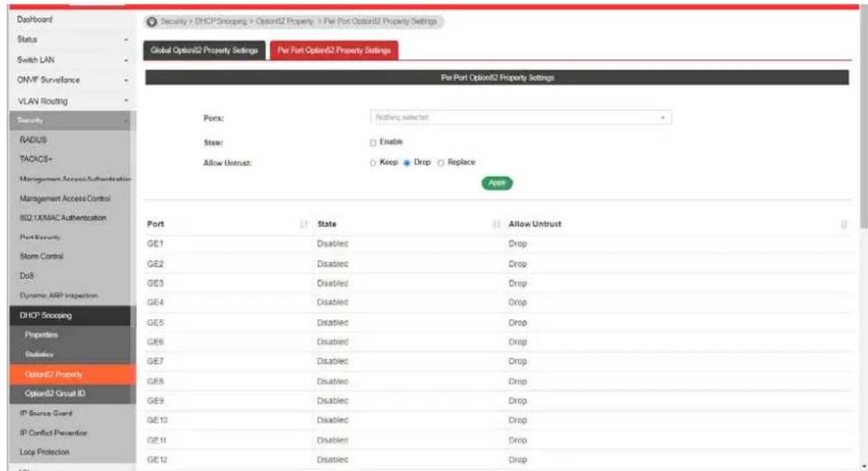Click the GE4 port cell
Screen dimensions: 868x471
point(155,303)
